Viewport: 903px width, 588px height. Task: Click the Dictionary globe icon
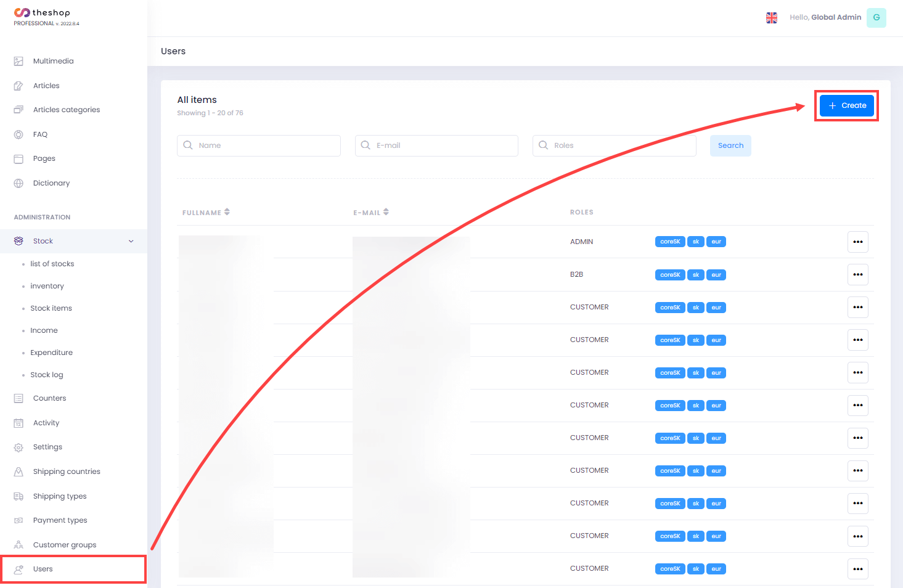click(x=18, y=183)
